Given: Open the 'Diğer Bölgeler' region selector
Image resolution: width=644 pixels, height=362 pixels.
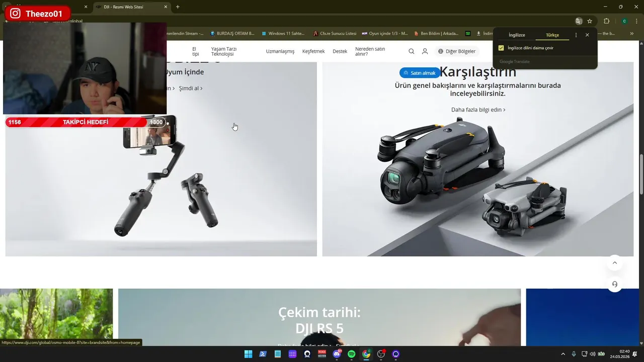Looking at the screenshot, I should 456,51.
